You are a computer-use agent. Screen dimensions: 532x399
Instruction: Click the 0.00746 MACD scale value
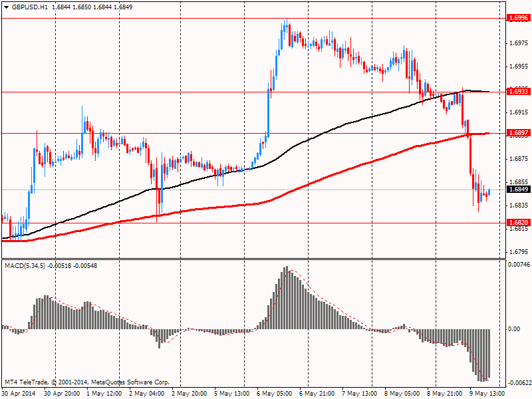tap(519, 264)
